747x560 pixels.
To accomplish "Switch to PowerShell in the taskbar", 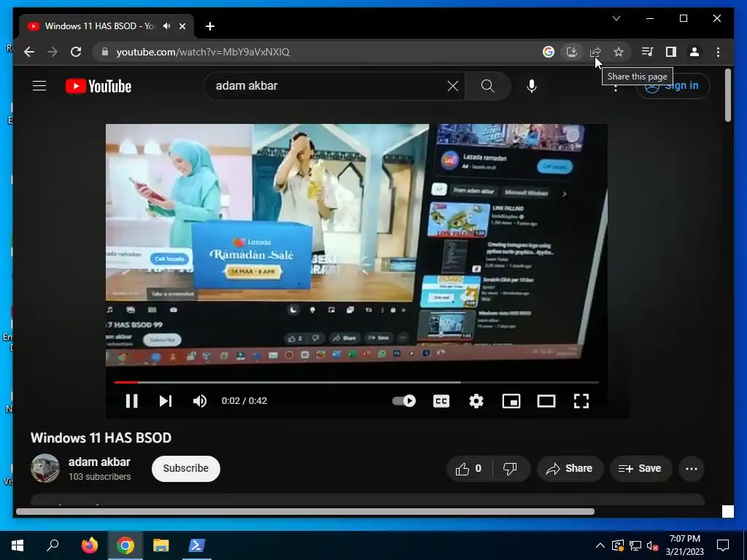I will point(197,545).
